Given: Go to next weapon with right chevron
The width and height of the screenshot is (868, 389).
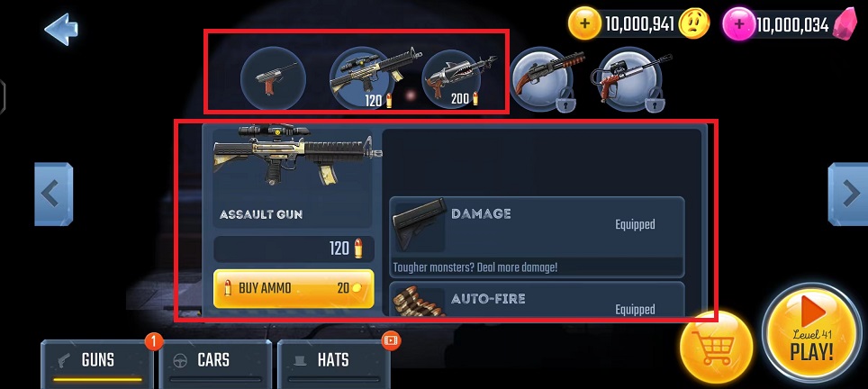Looking at the screenshot, I should click(847, 194).
